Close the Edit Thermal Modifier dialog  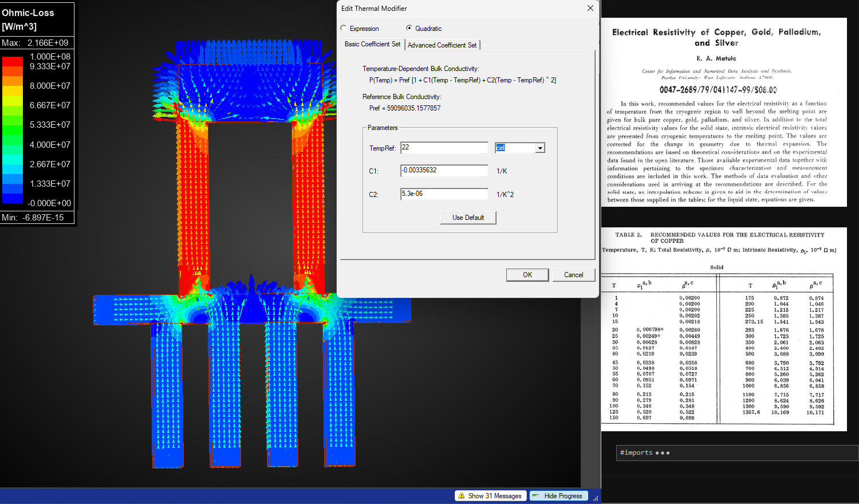pos(590,8)
